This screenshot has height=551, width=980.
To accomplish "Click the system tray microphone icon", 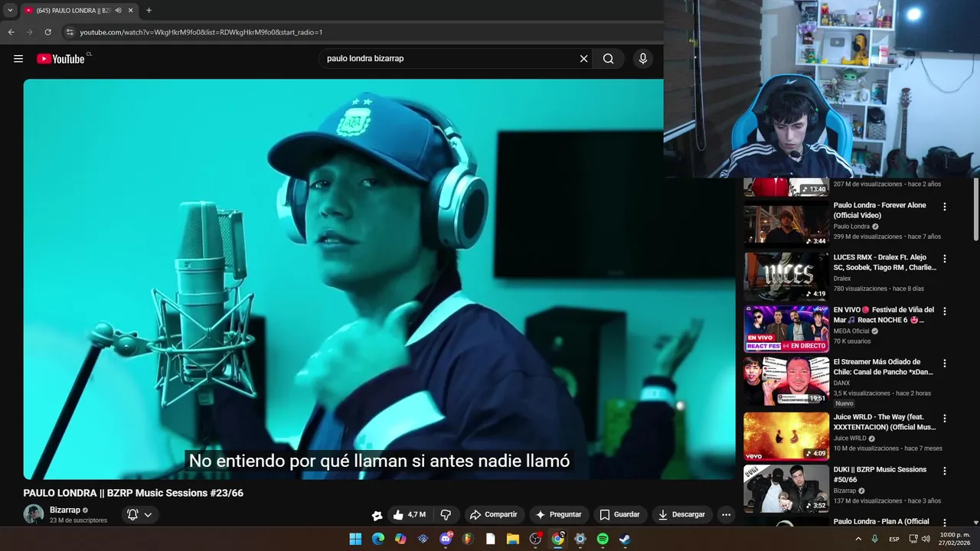I will click(x=875, y=539).
